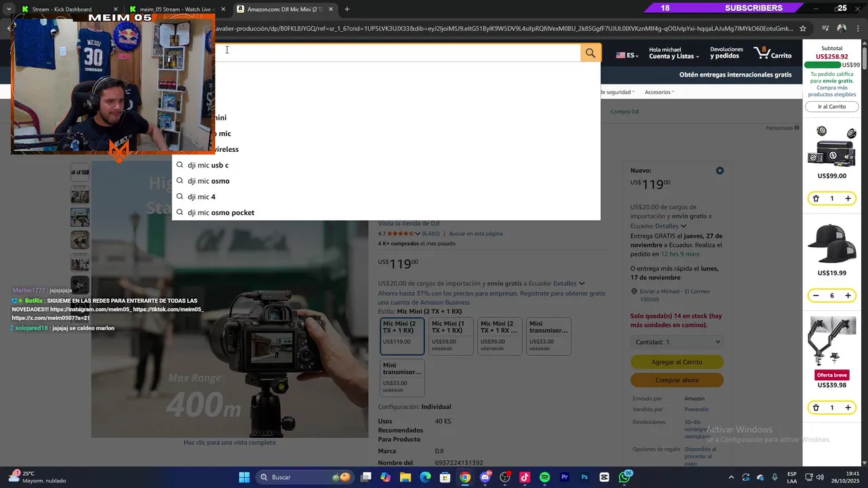Select the top product image thumbnail
868x488 pixels.
click(80, 172)
